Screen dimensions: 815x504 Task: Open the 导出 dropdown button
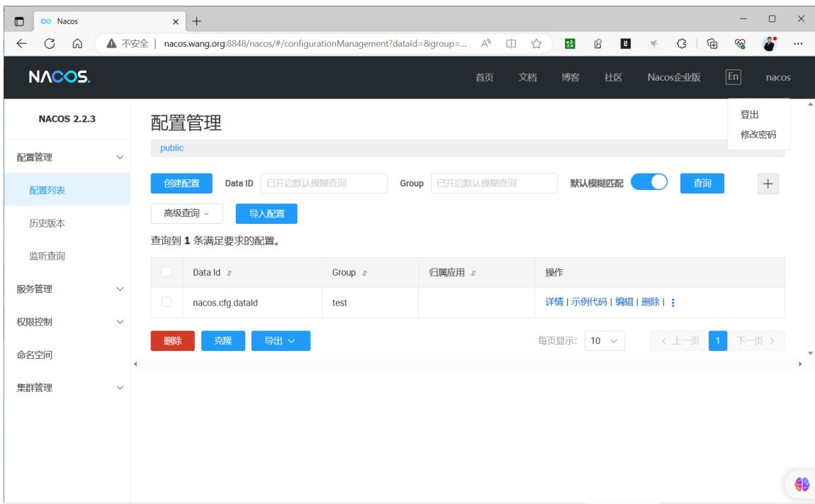pyautogui.click(x=281, y=341)
